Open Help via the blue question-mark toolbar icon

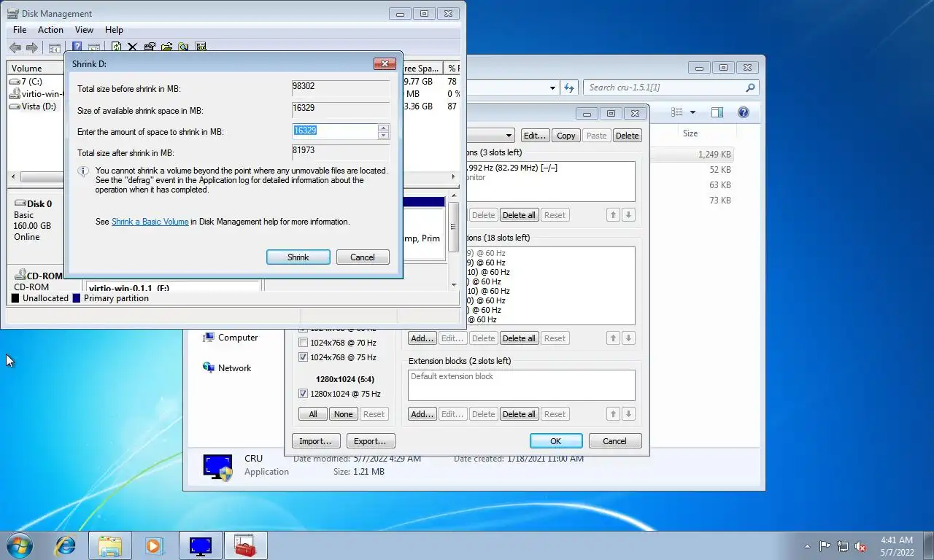point(77,47)
